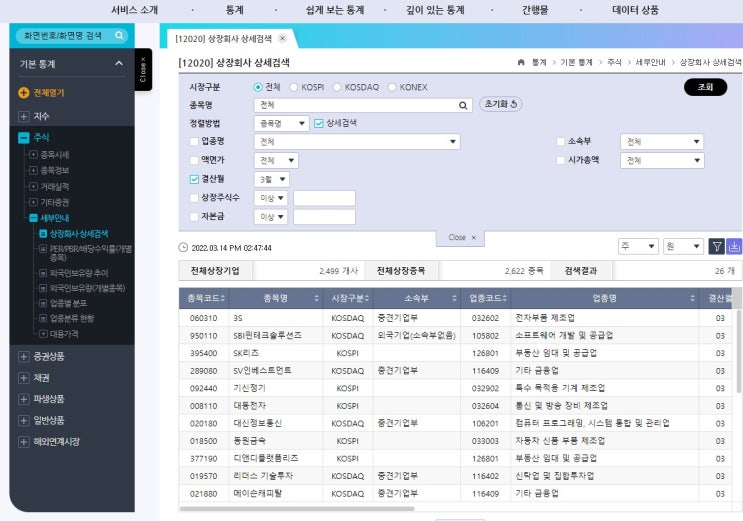
Task: Sort by 시장구분 column sort icon
Action: tap(367, 298)
